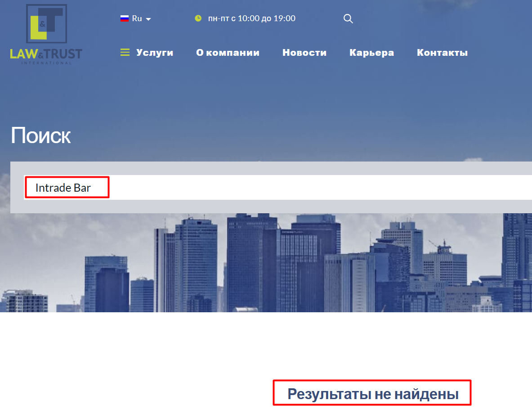
Task: Click the hamburger icon next to Услуги
Action: tap(125, 52)
